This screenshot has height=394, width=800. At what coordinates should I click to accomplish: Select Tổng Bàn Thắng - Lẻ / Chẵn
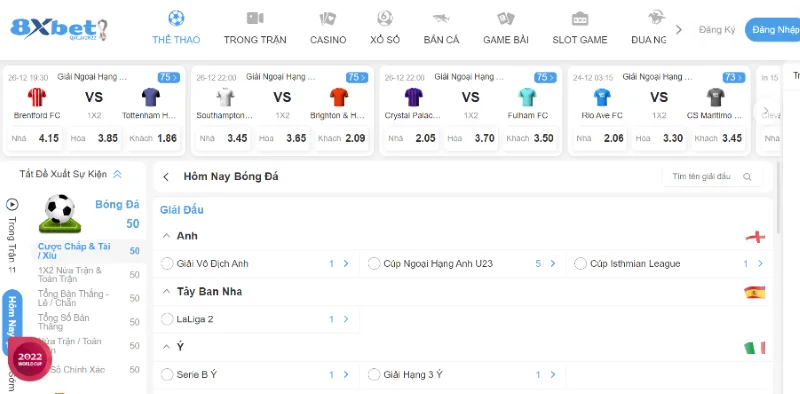coord(89,299)
